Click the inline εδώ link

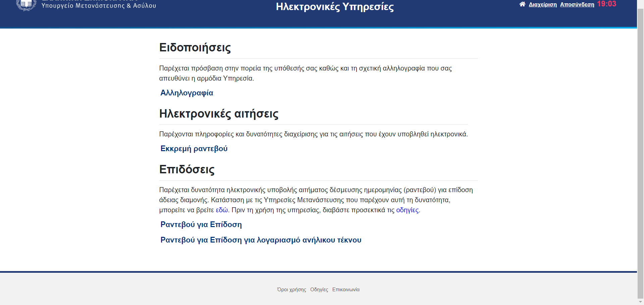tap(222, 210)
